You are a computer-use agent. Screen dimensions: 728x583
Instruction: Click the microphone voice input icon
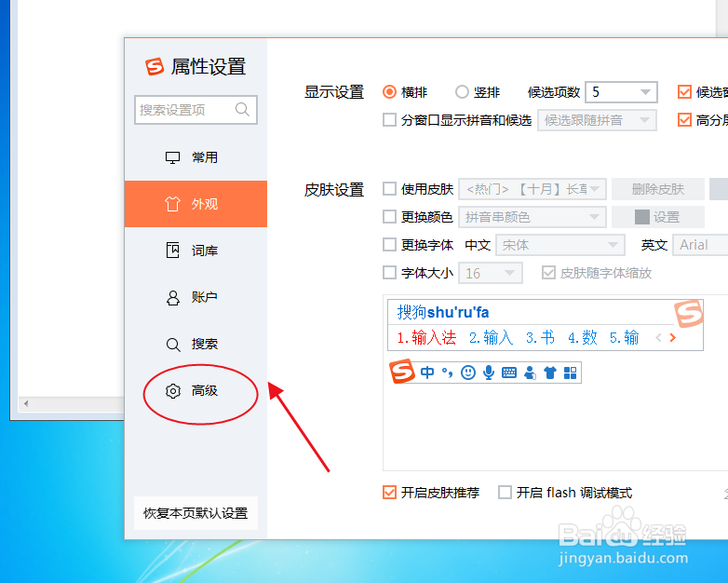click(x=489, y=373)
